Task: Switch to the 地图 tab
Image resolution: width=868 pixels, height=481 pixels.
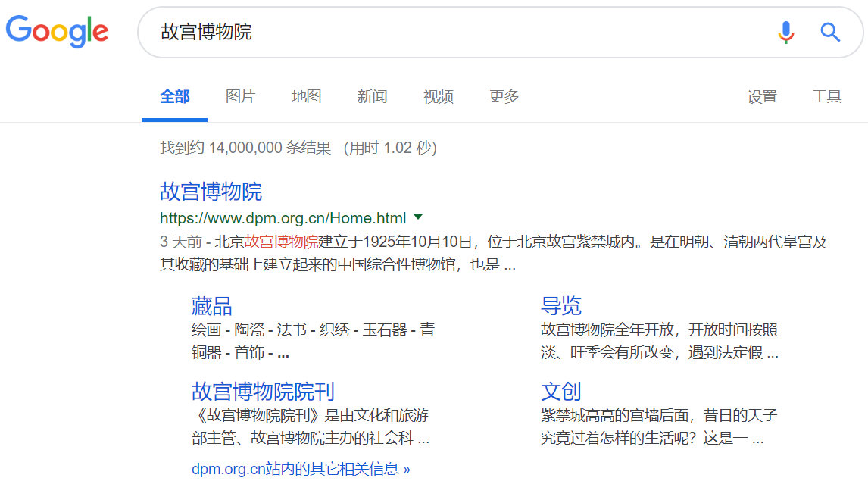Action: coord(306,97)
